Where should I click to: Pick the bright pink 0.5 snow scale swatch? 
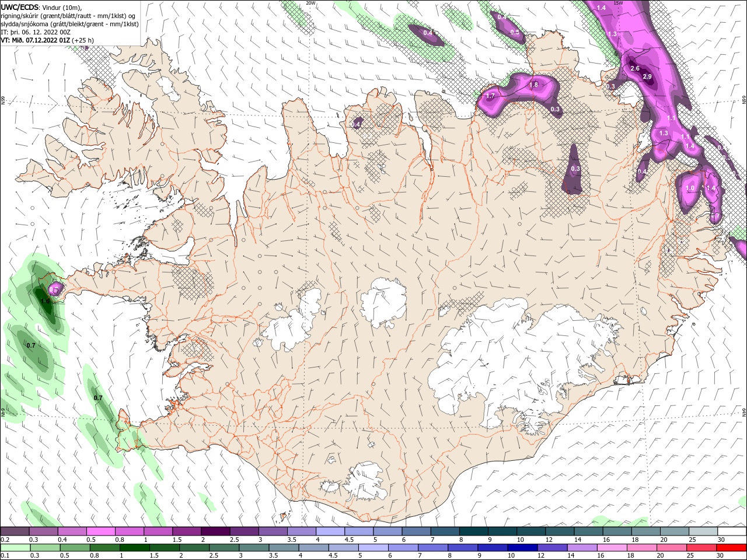pos(100,531)
